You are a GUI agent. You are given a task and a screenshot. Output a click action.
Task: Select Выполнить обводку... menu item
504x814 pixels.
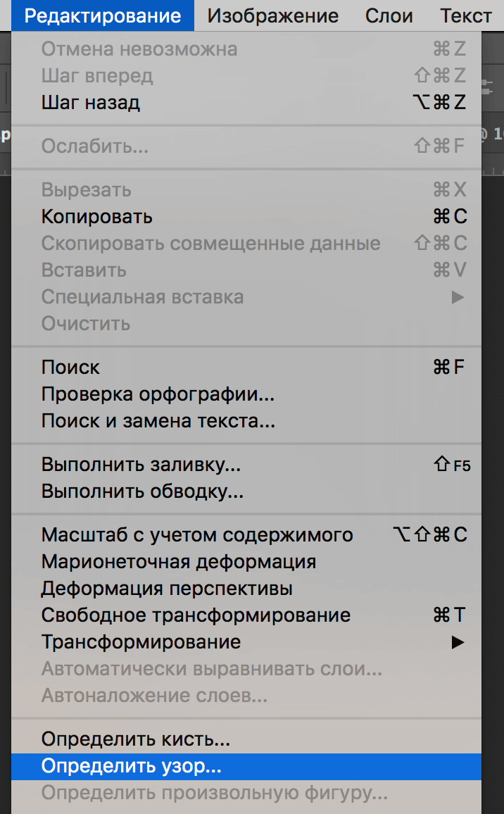142,491
